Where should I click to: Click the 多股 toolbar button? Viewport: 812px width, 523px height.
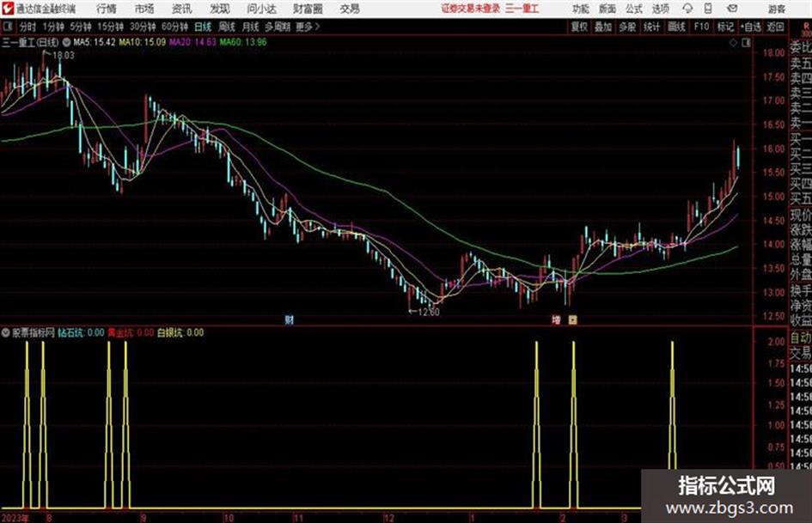pyautogui.click(x=627, y=27)
